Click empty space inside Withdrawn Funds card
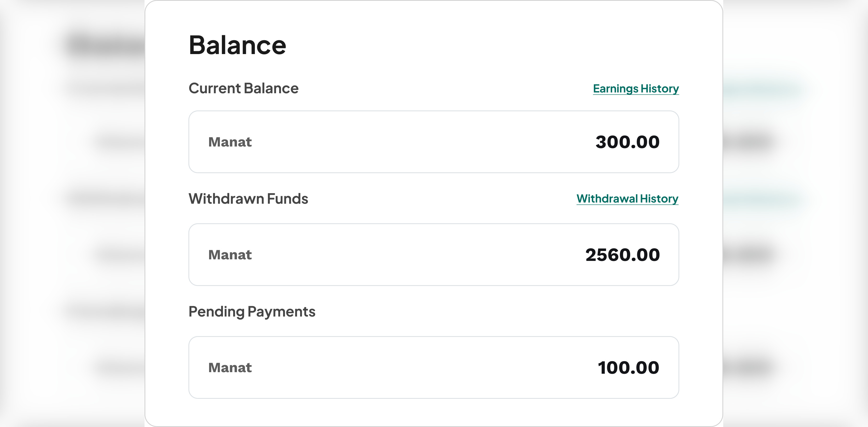 (x=421, y=255)
